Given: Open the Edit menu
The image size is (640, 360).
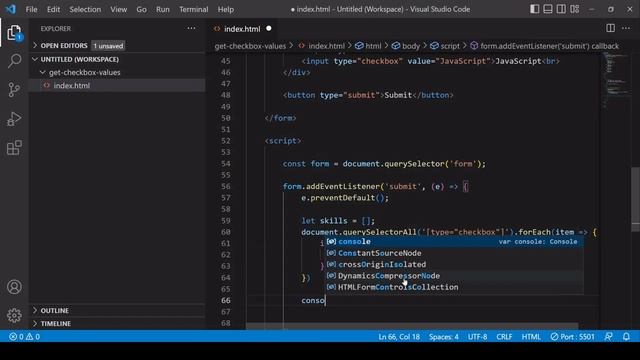Looking at the screenshot, I should (53, 9).
